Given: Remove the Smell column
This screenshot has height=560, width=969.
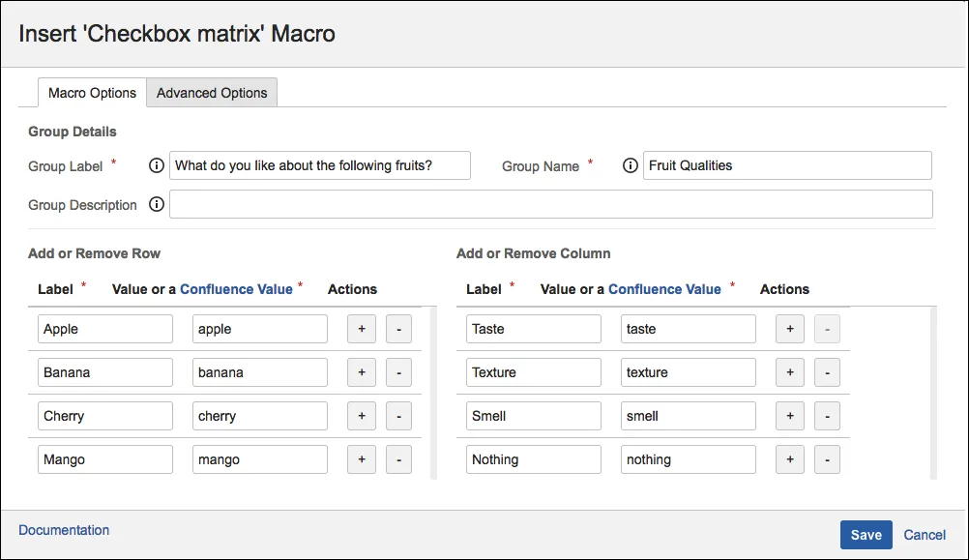Looking at the screenshot, I should point(827,416).
